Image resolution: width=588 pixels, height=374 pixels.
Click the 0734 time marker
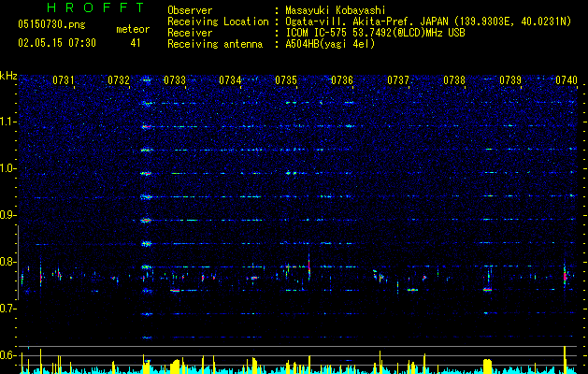pos(230,79)
